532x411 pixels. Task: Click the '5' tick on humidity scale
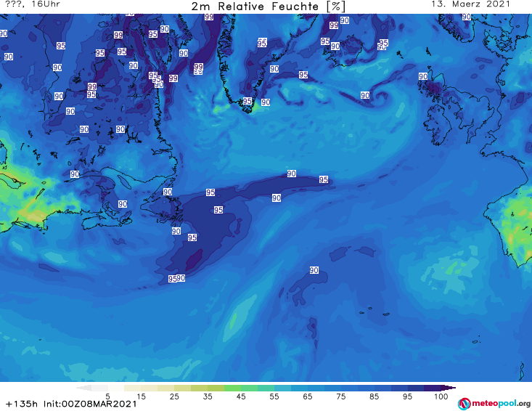pos(107,396)
